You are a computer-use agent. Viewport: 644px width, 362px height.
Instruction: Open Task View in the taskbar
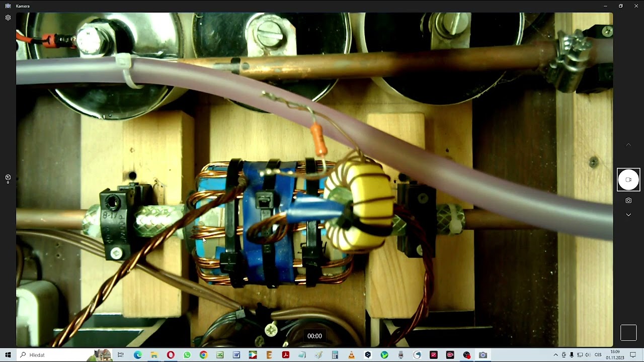121,355
